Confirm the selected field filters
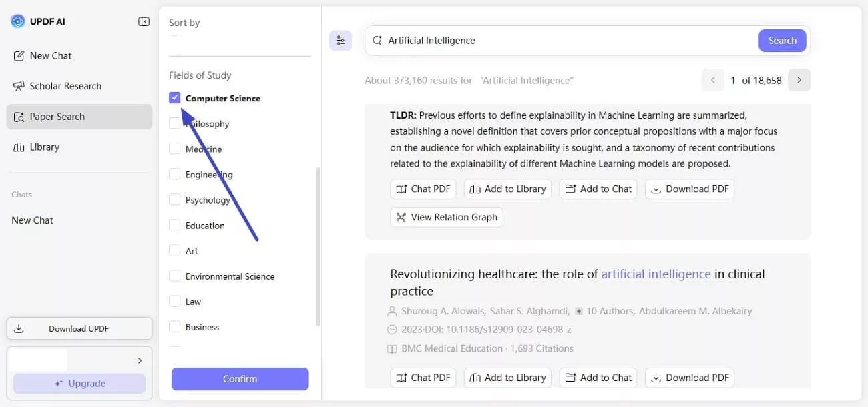The height and width of the screenshot is (407, 868). [x=239, y=378]
